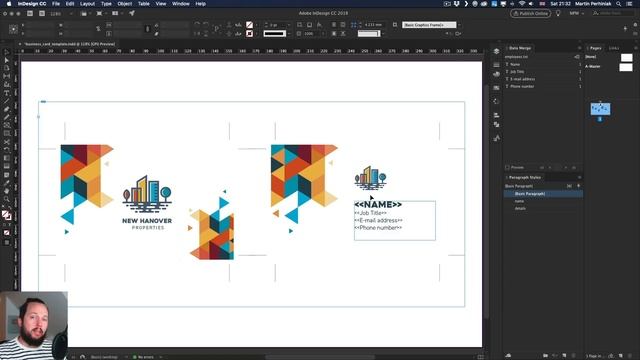Open the Layers panel from the dock
The height and width of the screenshot is (360, 640).
[x=496, y=51]
